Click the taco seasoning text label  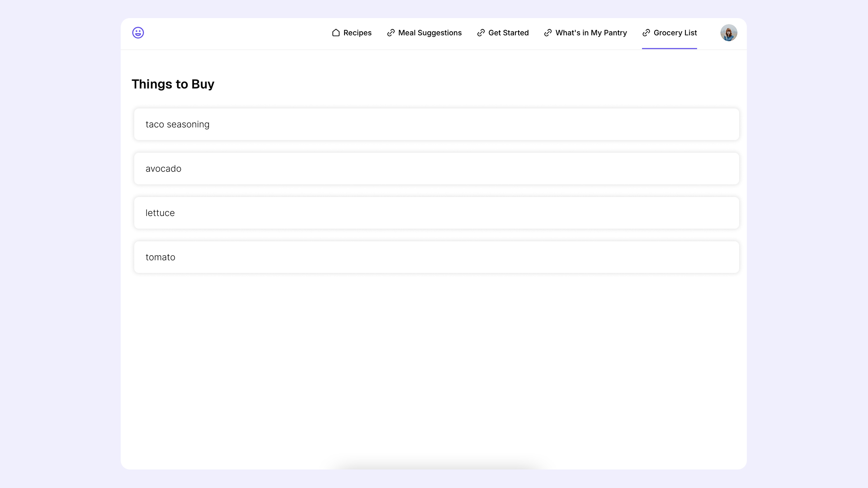[177, 124]
